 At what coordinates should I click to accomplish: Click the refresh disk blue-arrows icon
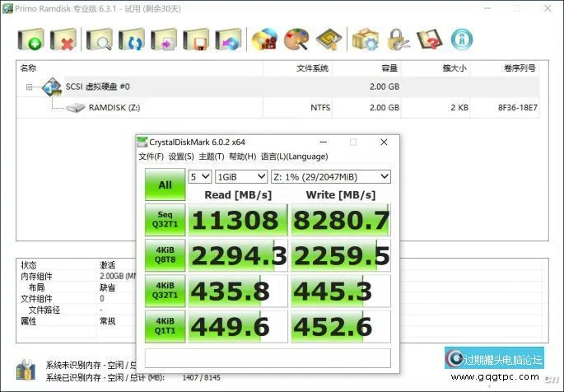[132, 40]
